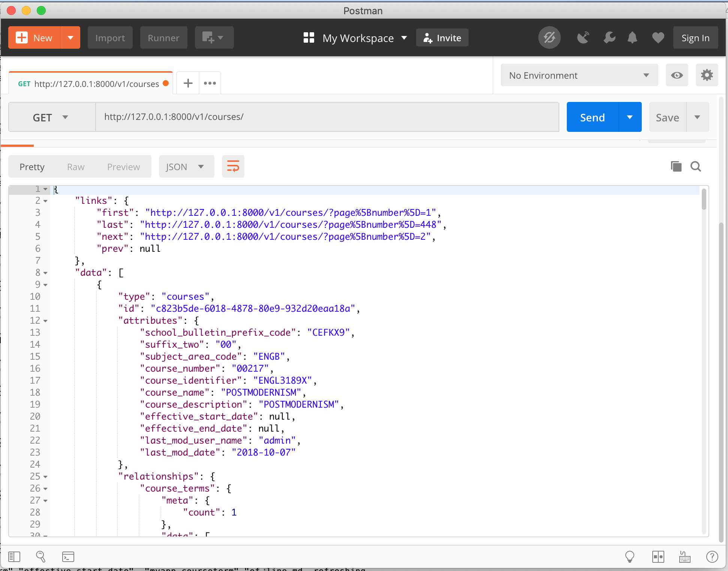
Task: Click the "POSTMODERNISM" course_name value
Action: tap(261, 393)
